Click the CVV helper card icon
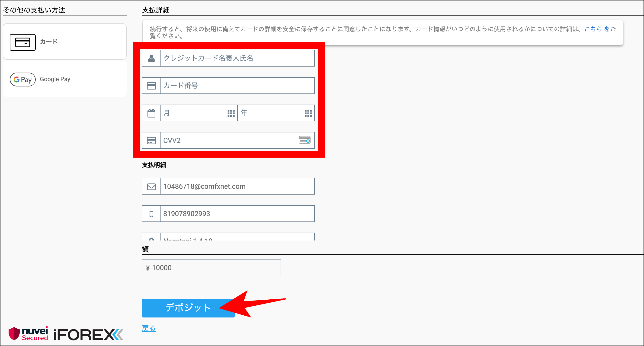This screenshot has height=346, width=644. coord(305,140)
